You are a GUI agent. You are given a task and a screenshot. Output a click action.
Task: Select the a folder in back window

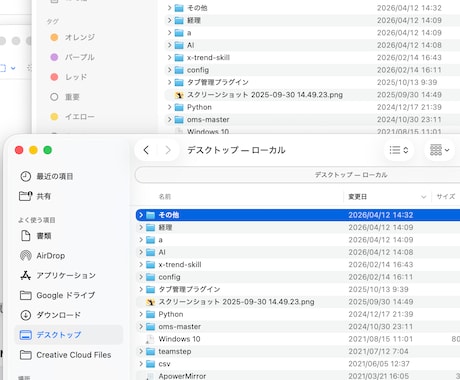[189, 33]
